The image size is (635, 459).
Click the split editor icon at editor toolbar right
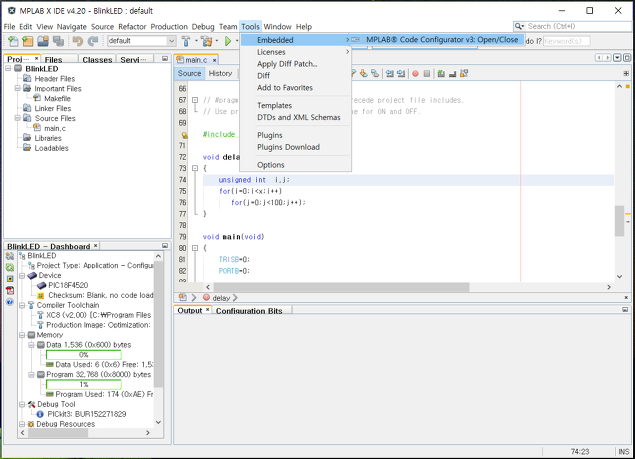626,73
